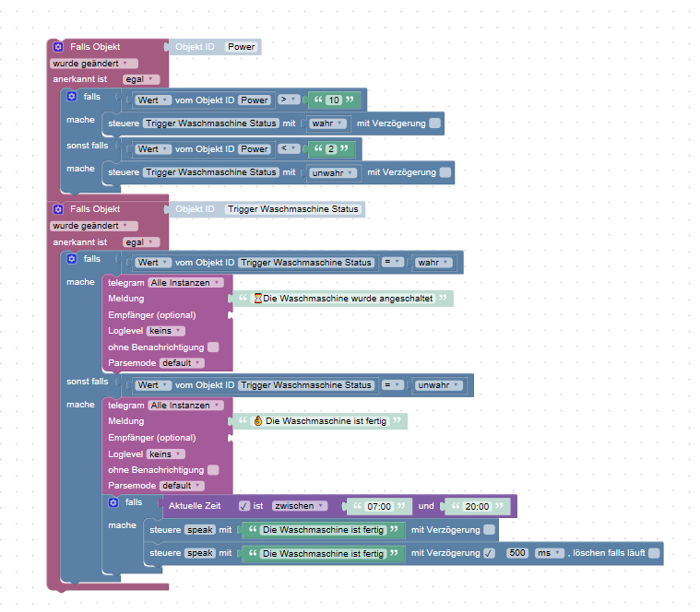700x612 pixels.
Task: Edit the end time '20:00'
Action: [x=477, y=507]
